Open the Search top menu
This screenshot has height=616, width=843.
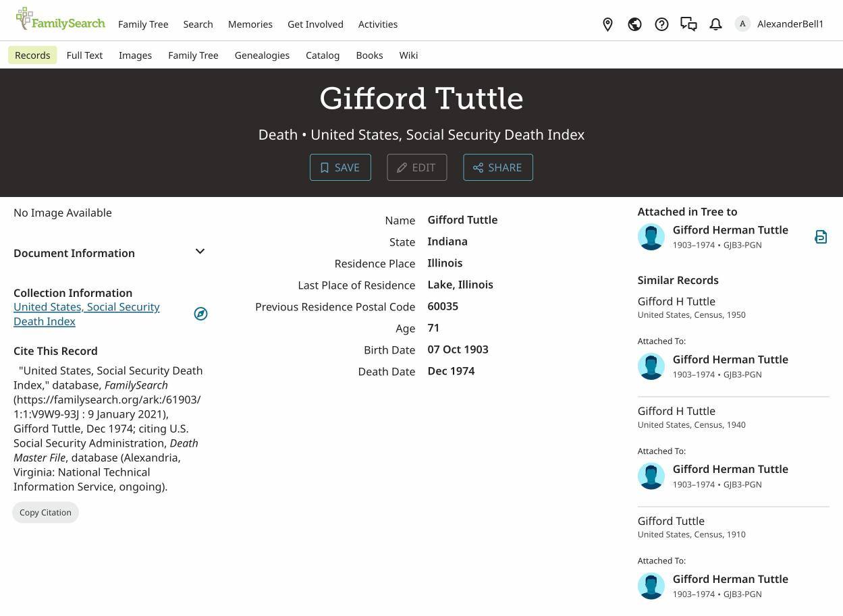click(198, 24)
